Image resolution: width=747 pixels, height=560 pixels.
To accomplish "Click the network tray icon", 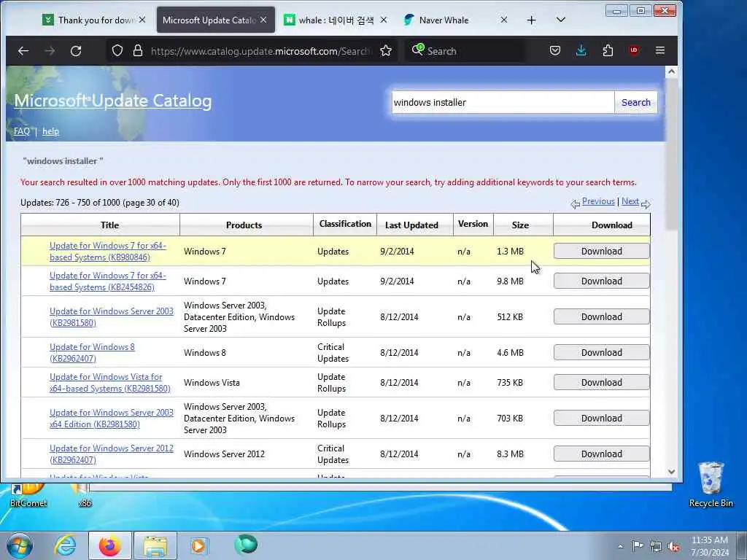I will click(656, 547).
